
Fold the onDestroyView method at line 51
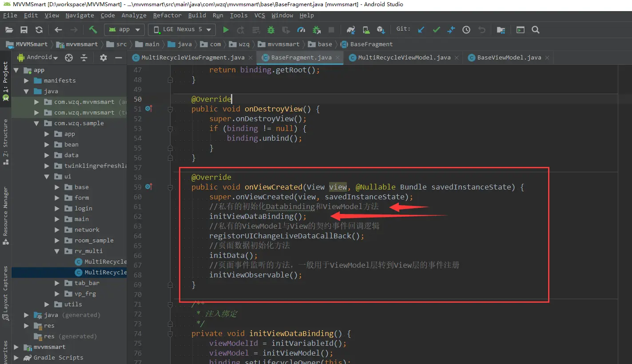click(x=170, y=109)
